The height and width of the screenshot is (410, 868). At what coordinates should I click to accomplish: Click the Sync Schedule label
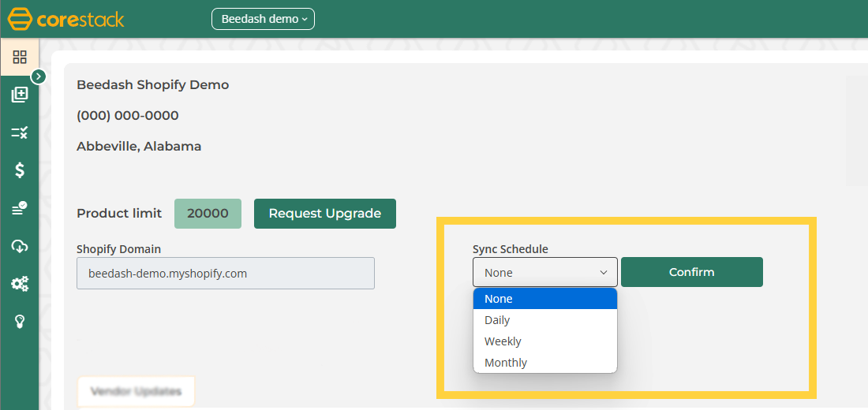pos(511,249)
